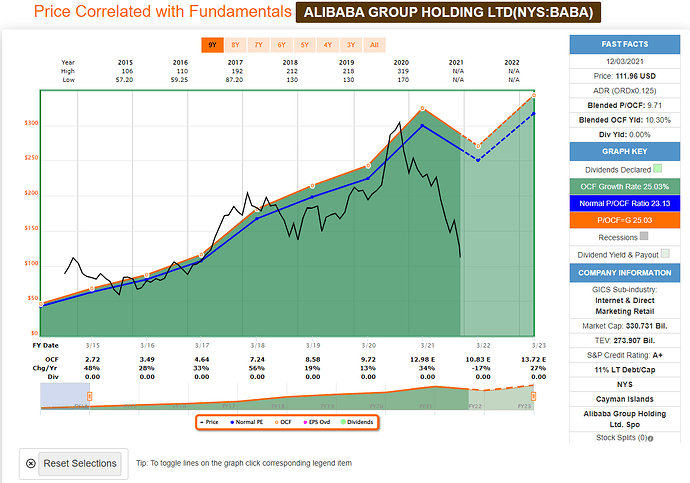
Task: Choose the 5Y time range tab
Action: 305,45
